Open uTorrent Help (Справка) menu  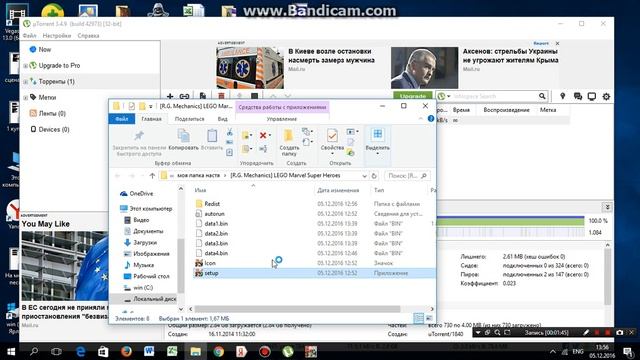tap(88, 36)
